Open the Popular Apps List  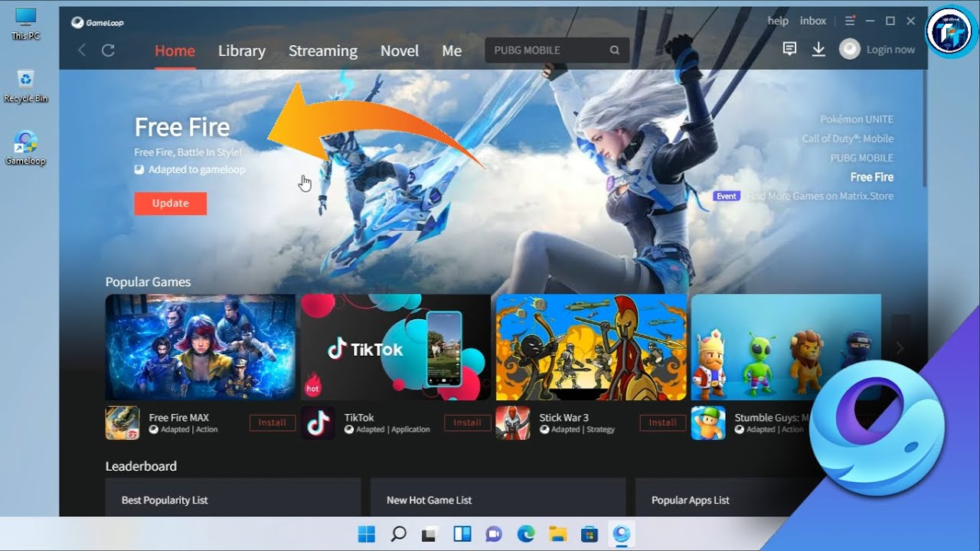point(691,500)
